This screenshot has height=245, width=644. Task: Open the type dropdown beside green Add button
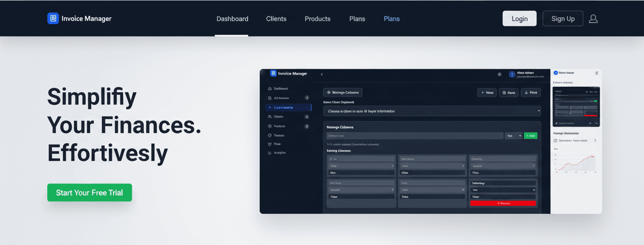coord(513,136)
